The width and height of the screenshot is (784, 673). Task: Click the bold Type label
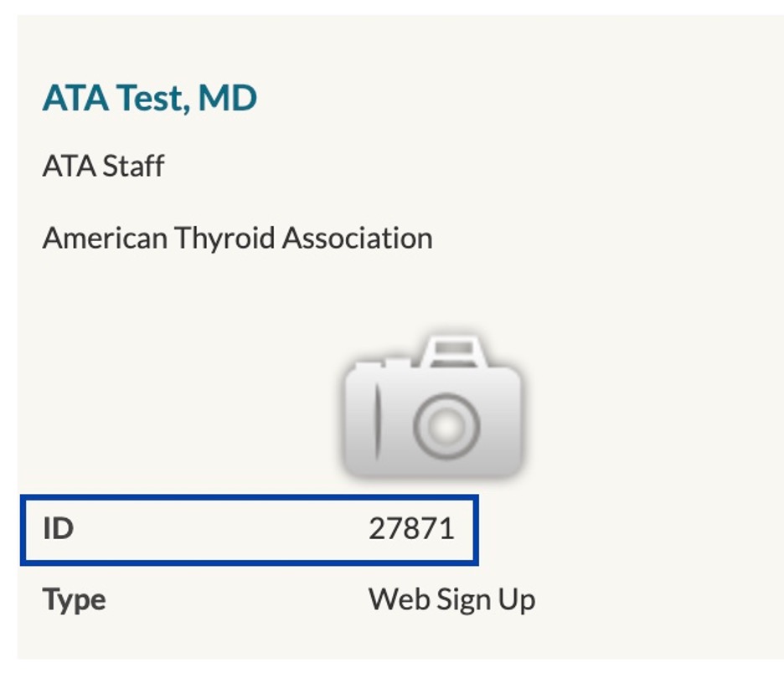74,599
